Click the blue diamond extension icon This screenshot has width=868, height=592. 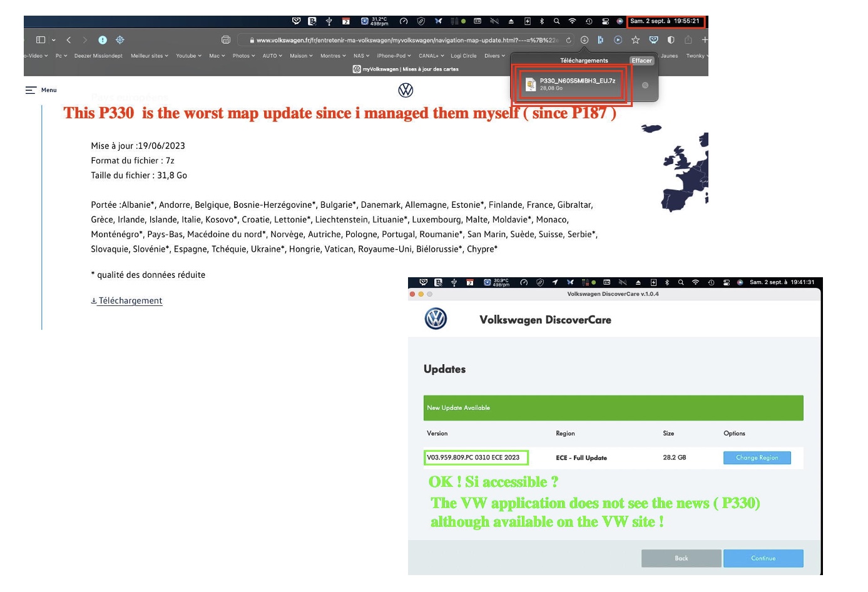[120, 40]
